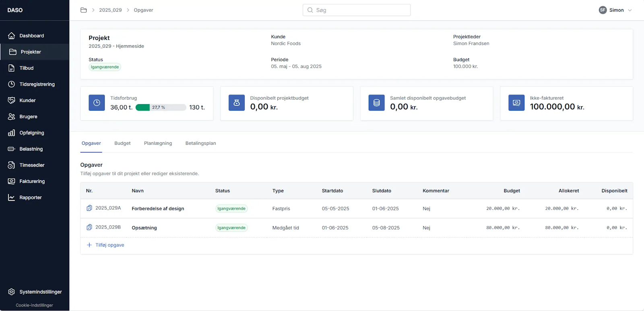
Task: Open Opfølgning bar chart icon
Action: pyautogui.click(x=12, y=133)
